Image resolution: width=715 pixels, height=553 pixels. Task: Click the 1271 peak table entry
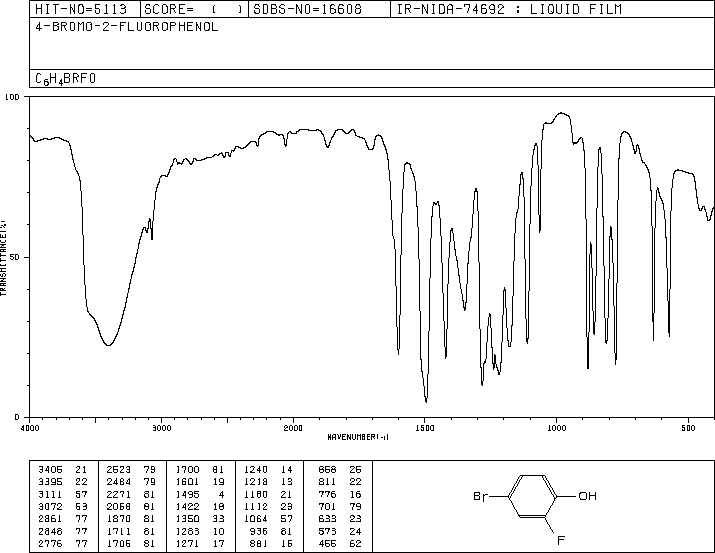coord(187,543)
